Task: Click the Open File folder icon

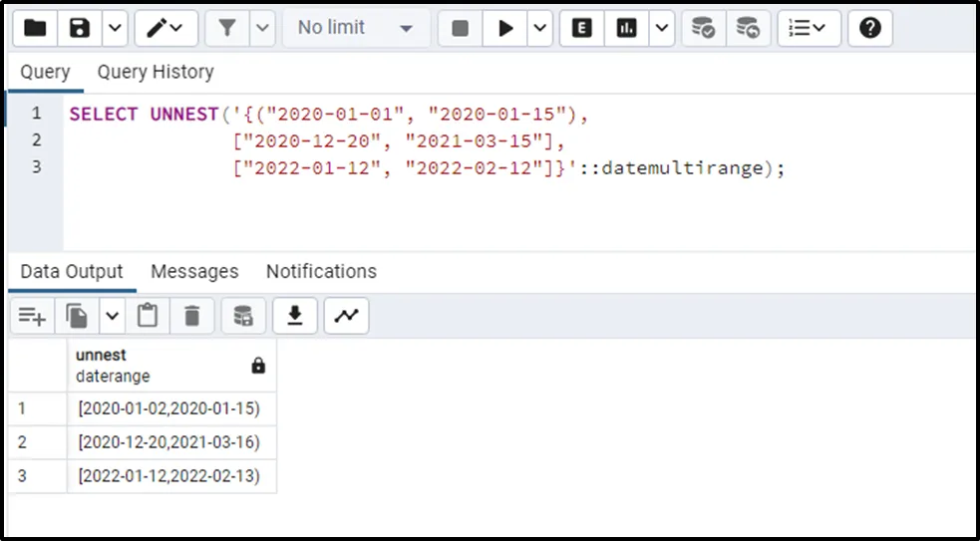Action: point(35,28)
